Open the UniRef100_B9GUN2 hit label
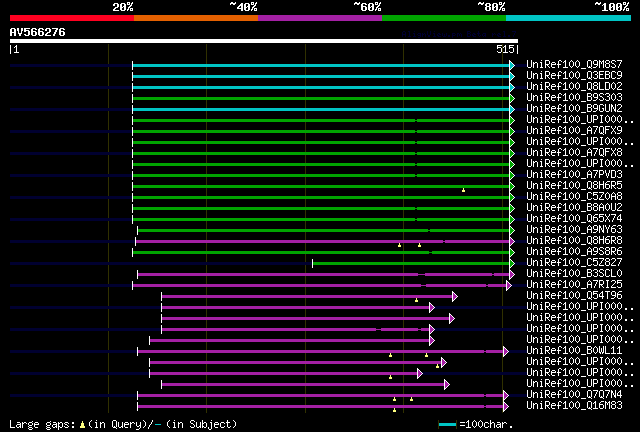640x432 pixels. point(574,109)
